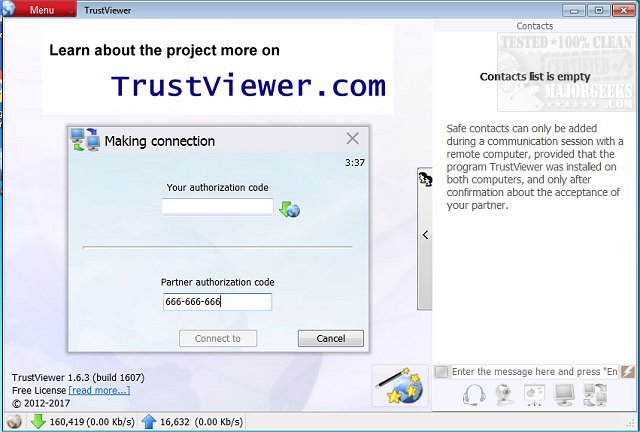
Task: Click the contacts person icon on panel edge
Action: (x=425, y=179)
